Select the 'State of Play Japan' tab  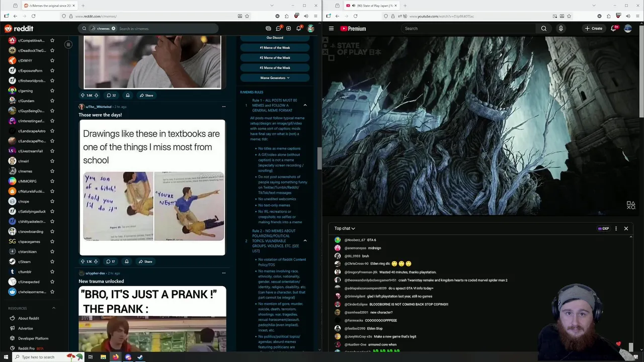pos(371,6)
